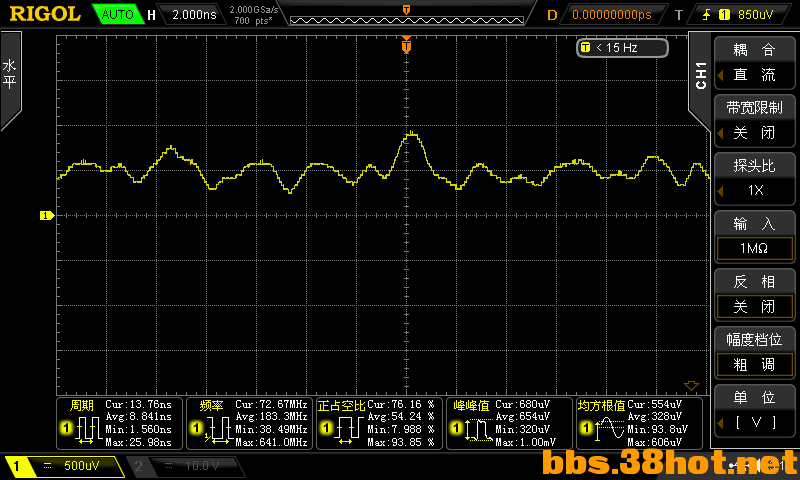Select the 均方根值 measurement label
The image size is (800, 480).
[x=602, y=406]
